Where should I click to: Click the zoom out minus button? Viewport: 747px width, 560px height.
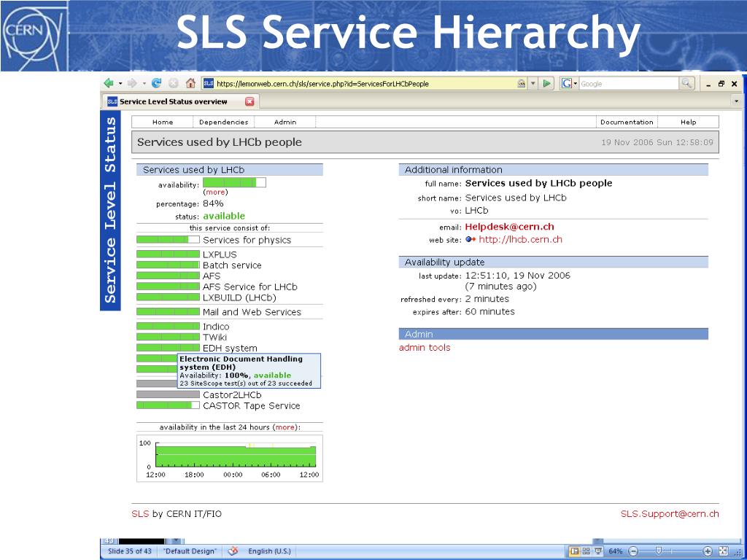tap(633, 551)
